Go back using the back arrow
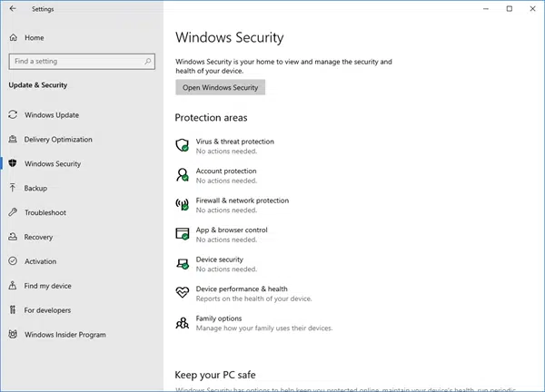The image size is (545, 392). 13,9
